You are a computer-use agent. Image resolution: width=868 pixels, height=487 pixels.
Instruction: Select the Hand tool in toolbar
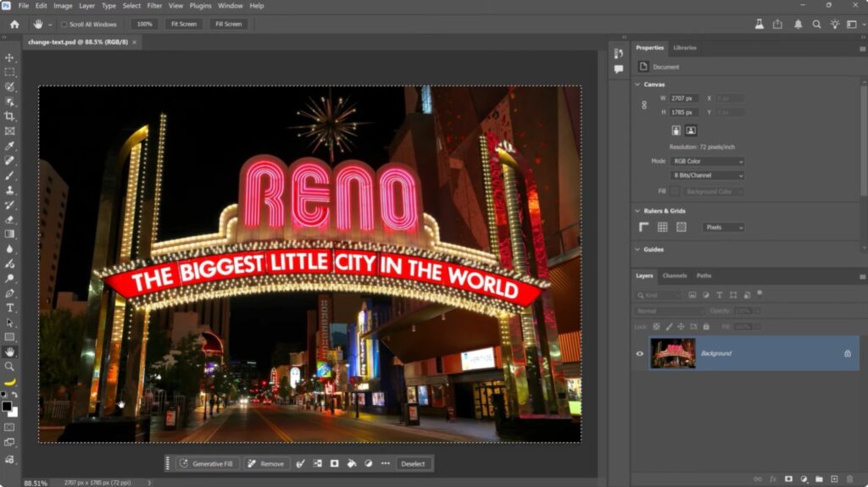pos(9,352)
